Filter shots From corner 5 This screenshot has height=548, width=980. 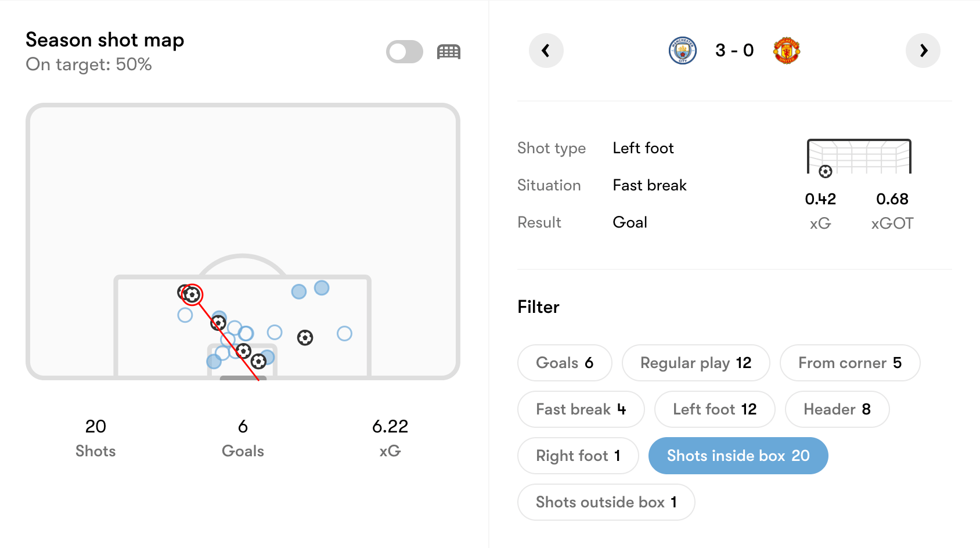pyautogui.click(x=850, y=363)
